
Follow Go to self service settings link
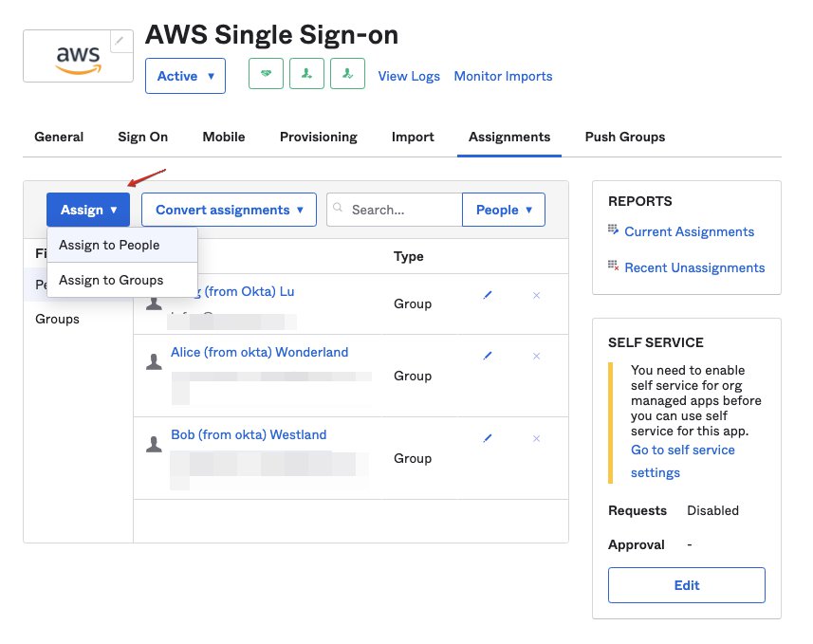(x=682, y=461)
